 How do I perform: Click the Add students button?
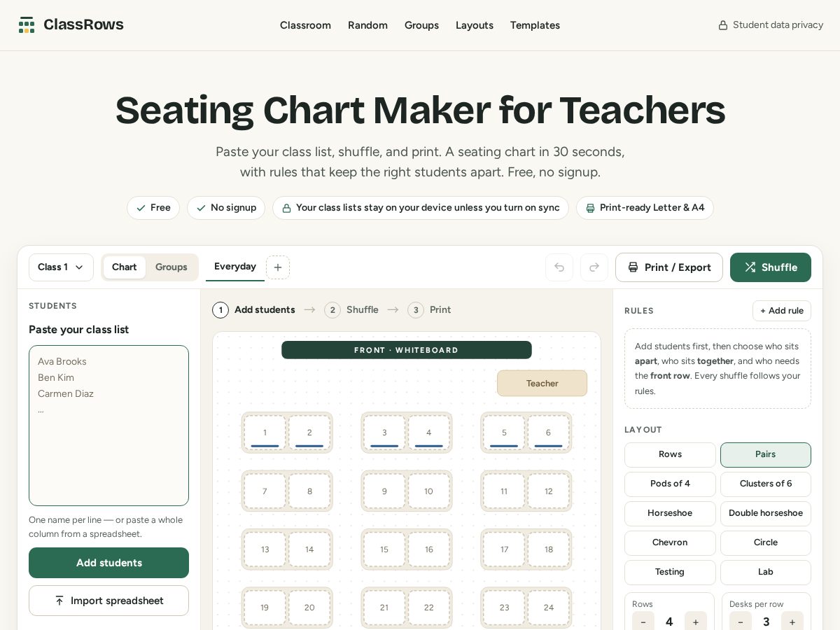[x=108, y=563]
